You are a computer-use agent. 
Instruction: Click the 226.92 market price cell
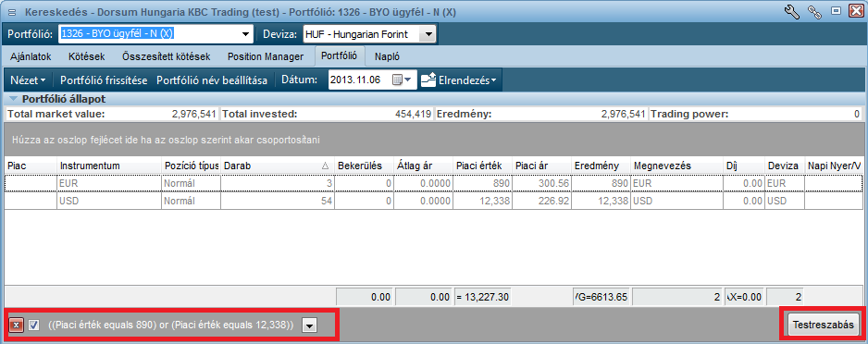pos(541,201)
